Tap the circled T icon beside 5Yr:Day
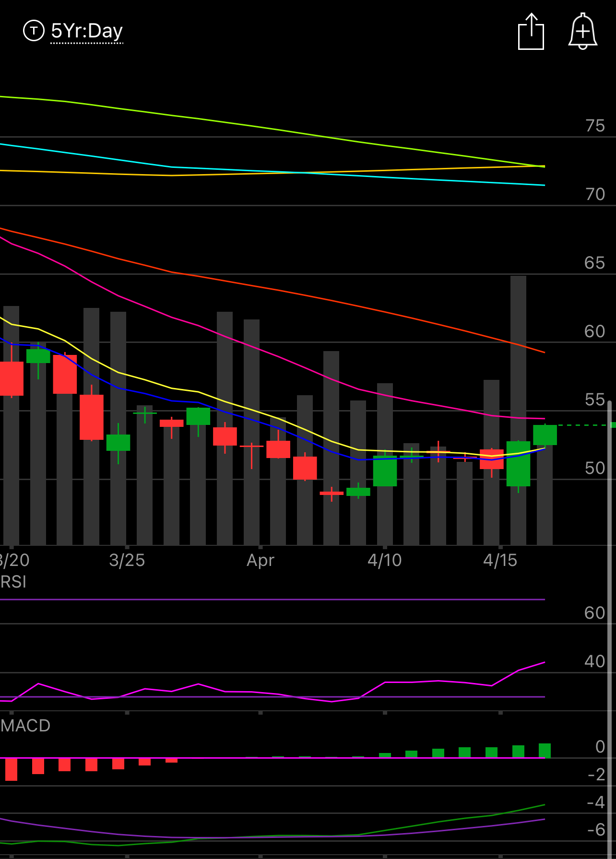The image size is (616, 859). point(34,31)
